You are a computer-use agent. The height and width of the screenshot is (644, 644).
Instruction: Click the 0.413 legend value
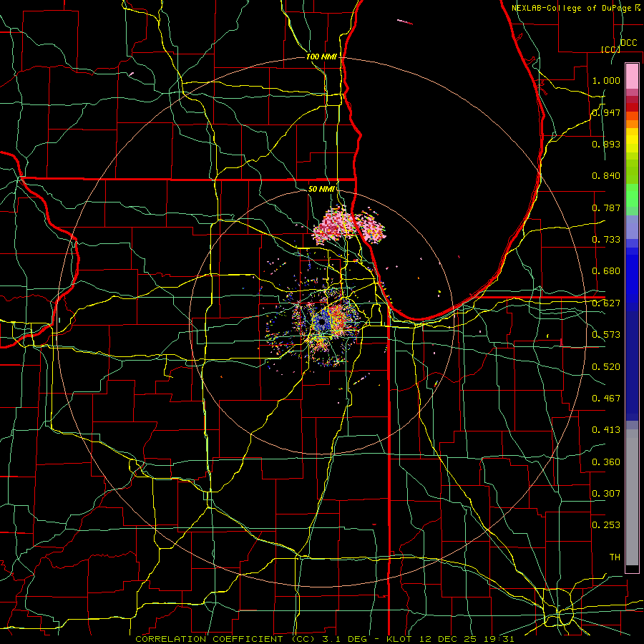[606, 430]
